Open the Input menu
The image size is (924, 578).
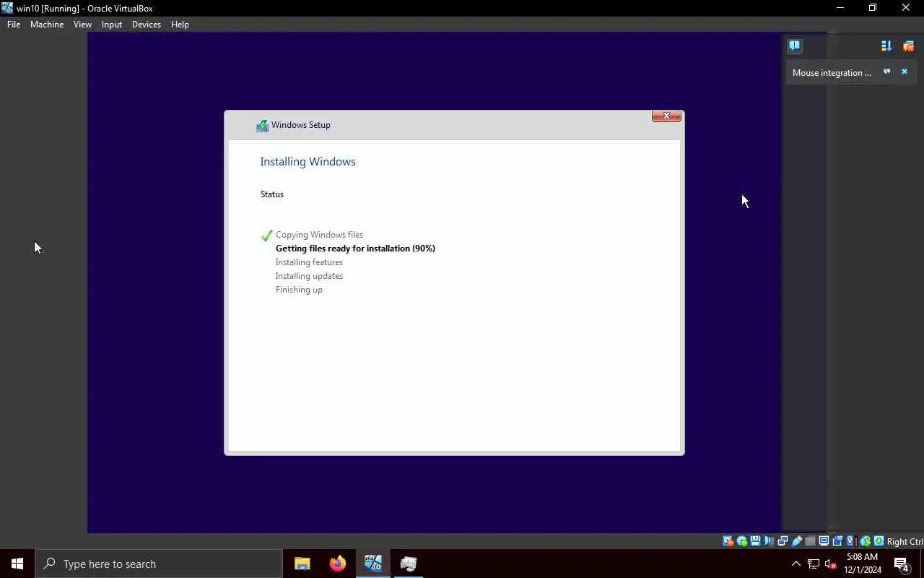coord(112,25)
